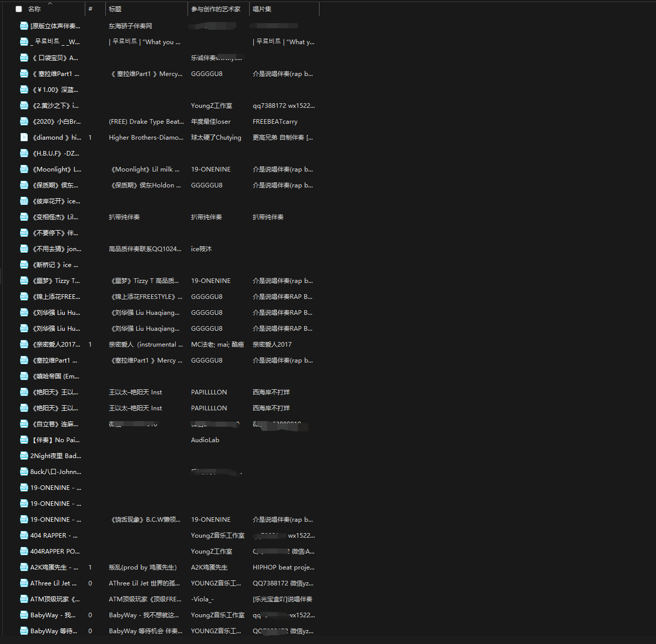Select the audio icon of 《彼岸花开》 file
Screen dimensions: 656x644
24,201
